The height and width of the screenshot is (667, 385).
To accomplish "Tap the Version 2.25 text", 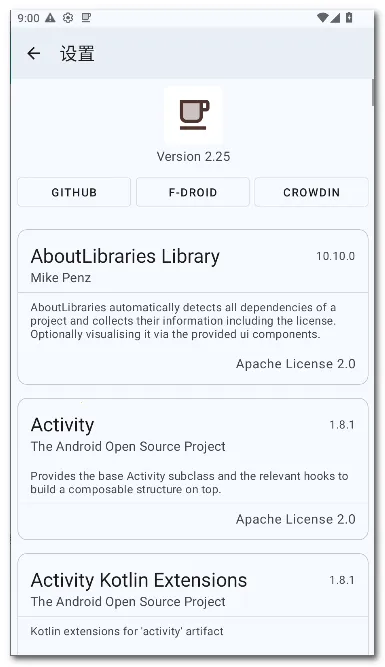I will (194, 157).
